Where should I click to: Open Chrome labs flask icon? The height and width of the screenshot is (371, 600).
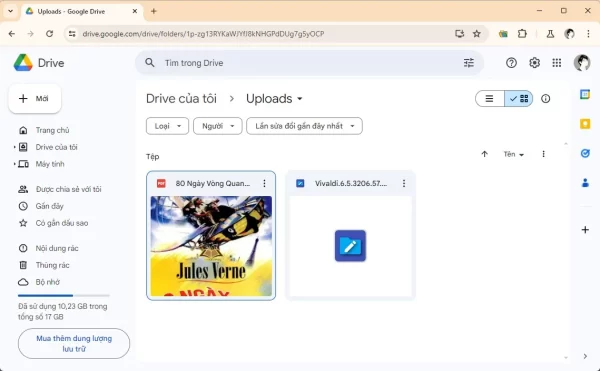550,34
